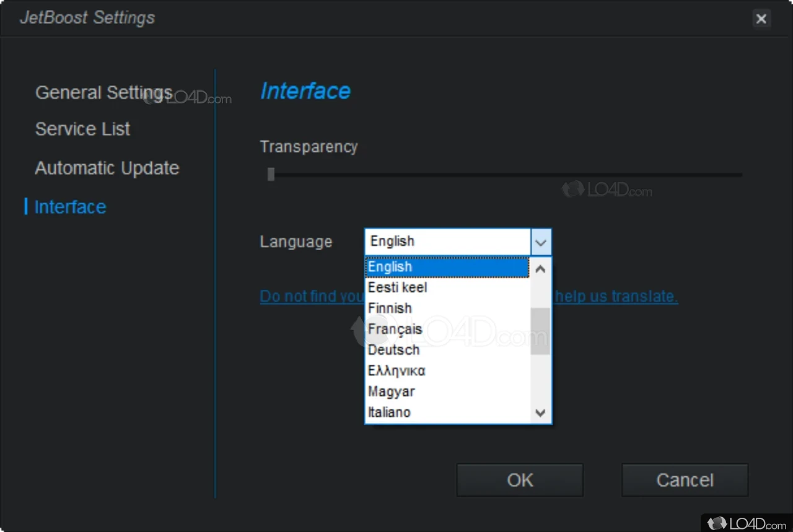Screen dimensions: 793x532
Task: Select Magyar in the dropdown list
Action: tap(447, 391)
